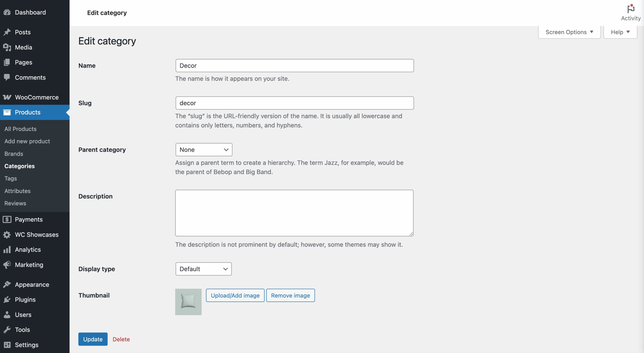The height and width of the screenshot is (353, 644).
Task: Open the Display type dropdown
Action: pyautogui.click(x=204, y=269)
